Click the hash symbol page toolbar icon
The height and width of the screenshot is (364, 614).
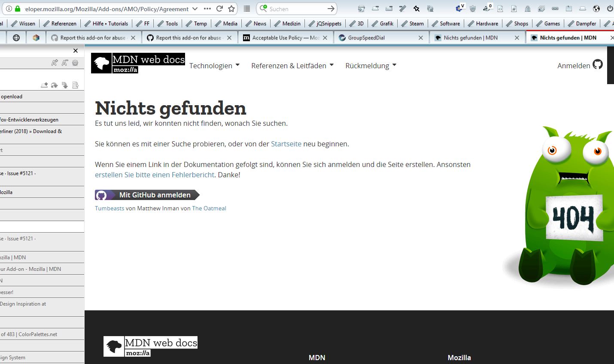click(514, 9)
